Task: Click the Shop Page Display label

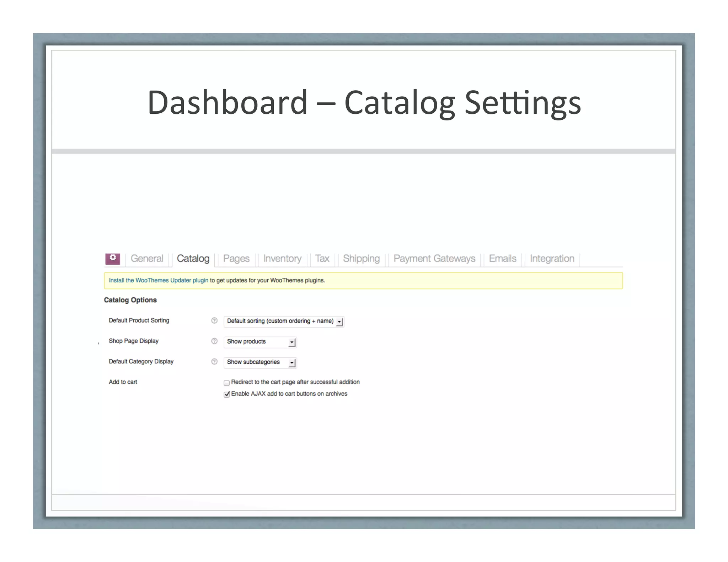Action: (134, 341)
